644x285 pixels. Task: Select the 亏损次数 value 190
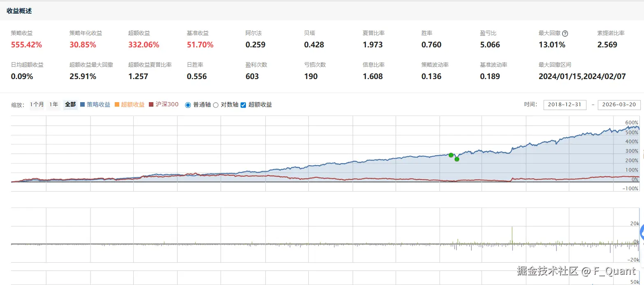point(311,77)
